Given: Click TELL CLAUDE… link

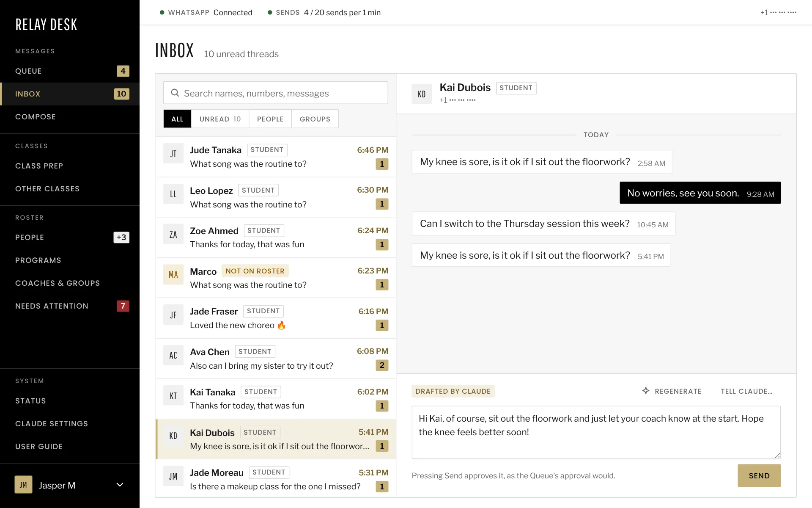Looking at the screenshot, I should click(746, 391).
